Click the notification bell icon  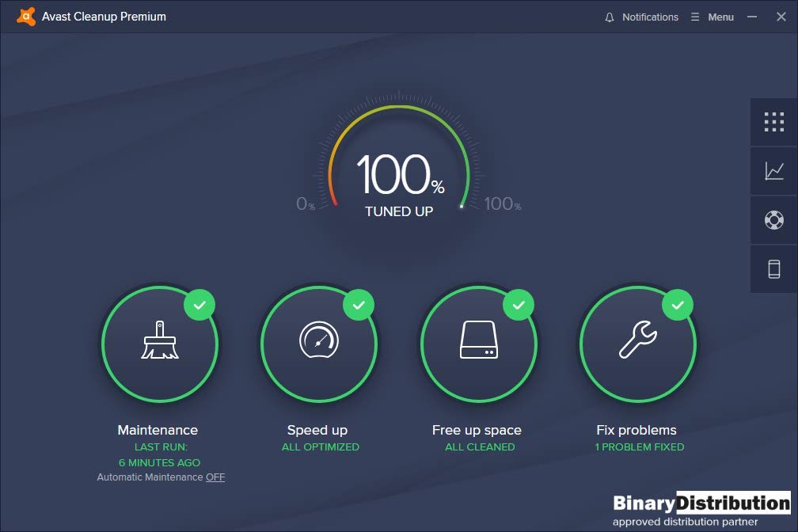click(610, 17)
